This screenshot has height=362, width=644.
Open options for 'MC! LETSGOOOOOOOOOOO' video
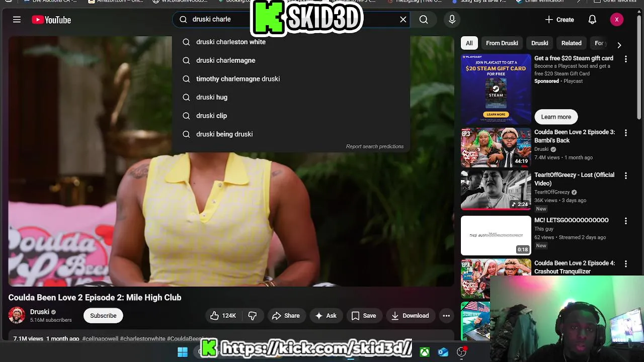(626, 221)
